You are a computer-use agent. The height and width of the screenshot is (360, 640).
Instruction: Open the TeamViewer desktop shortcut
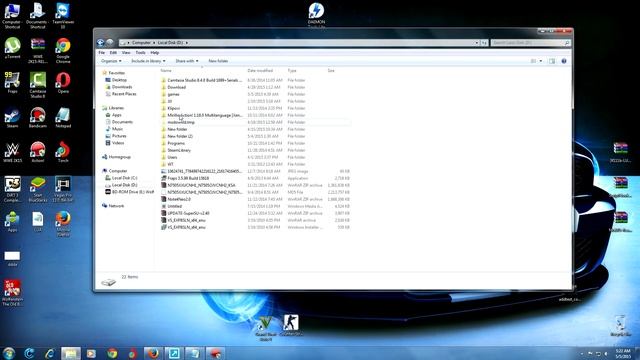[63, 16]
